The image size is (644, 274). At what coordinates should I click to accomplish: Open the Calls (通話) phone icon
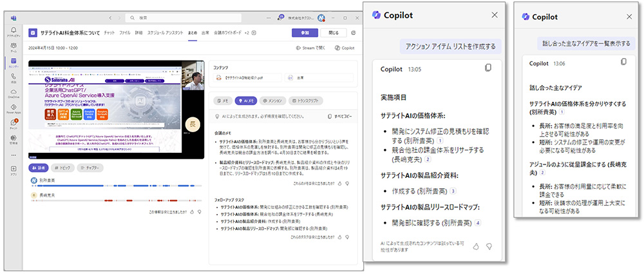[14, 77]
